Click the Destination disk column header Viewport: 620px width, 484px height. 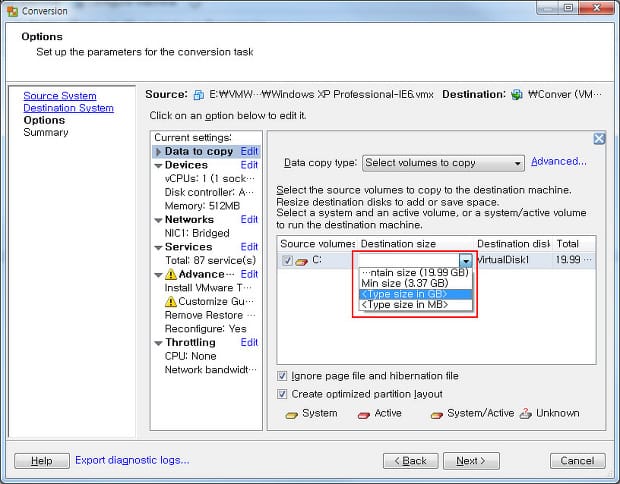tap(513, 244)
